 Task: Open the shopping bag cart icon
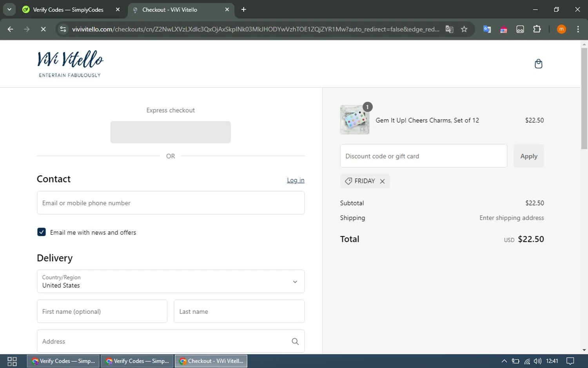(538, 64)
